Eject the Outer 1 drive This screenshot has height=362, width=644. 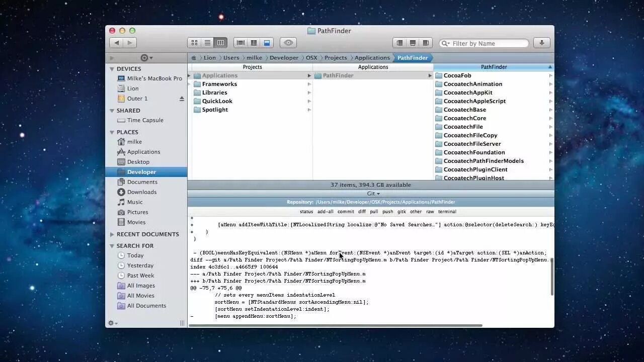182,99
